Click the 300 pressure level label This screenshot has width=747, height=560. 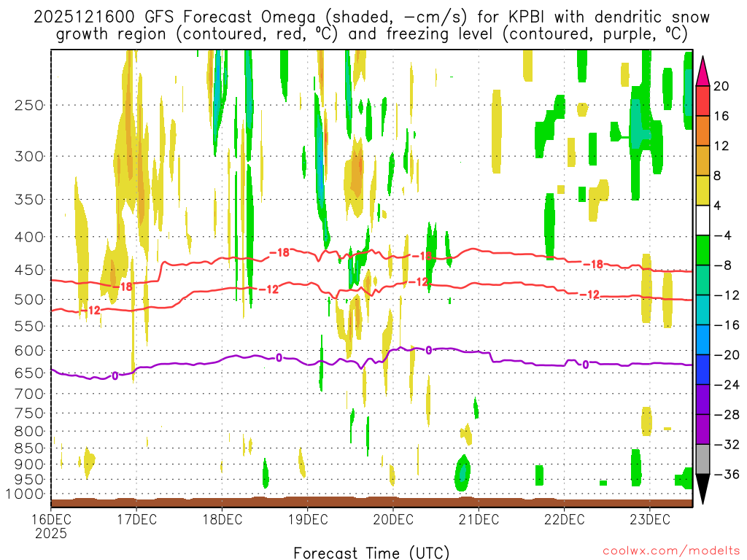pyautogui.click(x=29, y=156)
